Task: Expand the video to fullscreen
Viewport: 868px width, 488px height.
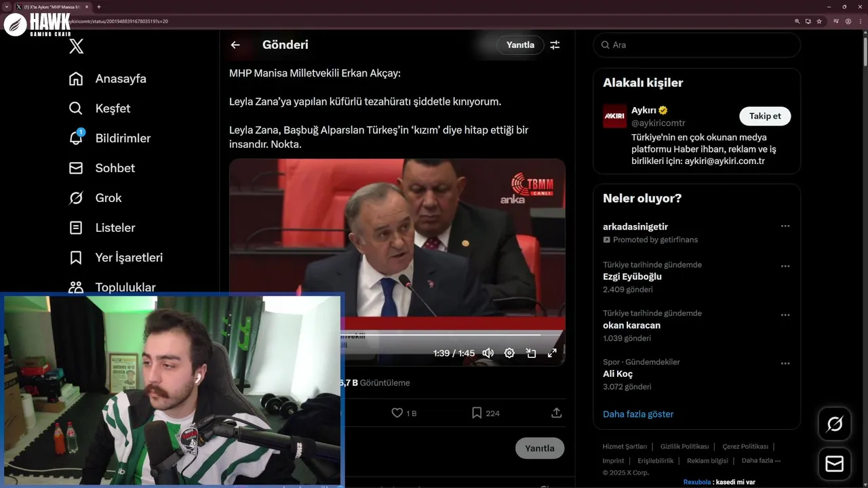Action: pyautogui.click(x=552, y=353)
